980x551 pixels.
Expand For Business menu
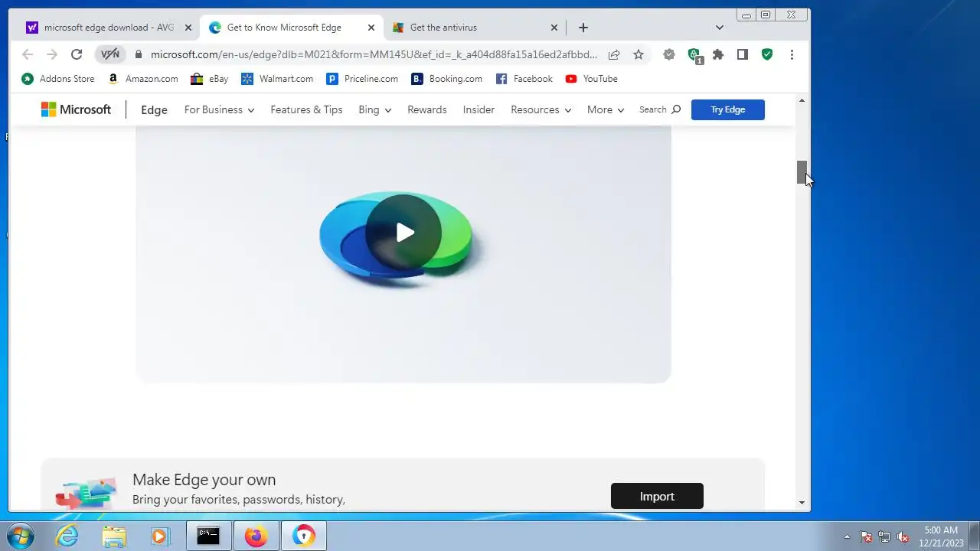[219, 109]
